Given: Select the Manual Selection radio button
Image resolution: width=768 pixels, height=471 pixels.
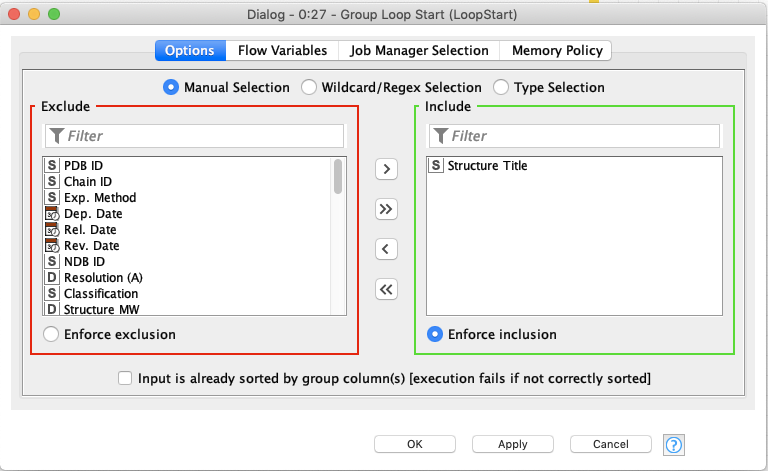Looking at the screenshot, I should (171, 88).
